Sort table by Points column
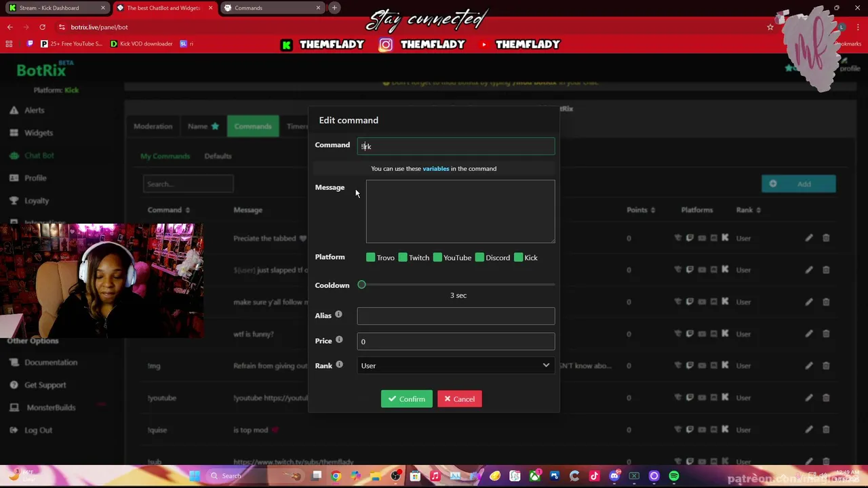 click(x=641, y=210)
